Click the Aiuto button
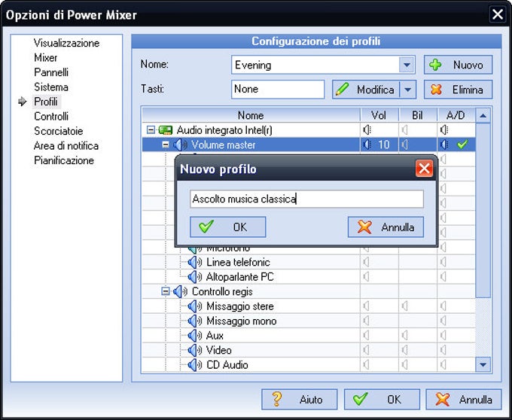512x420 pixels. click(300, 399)
